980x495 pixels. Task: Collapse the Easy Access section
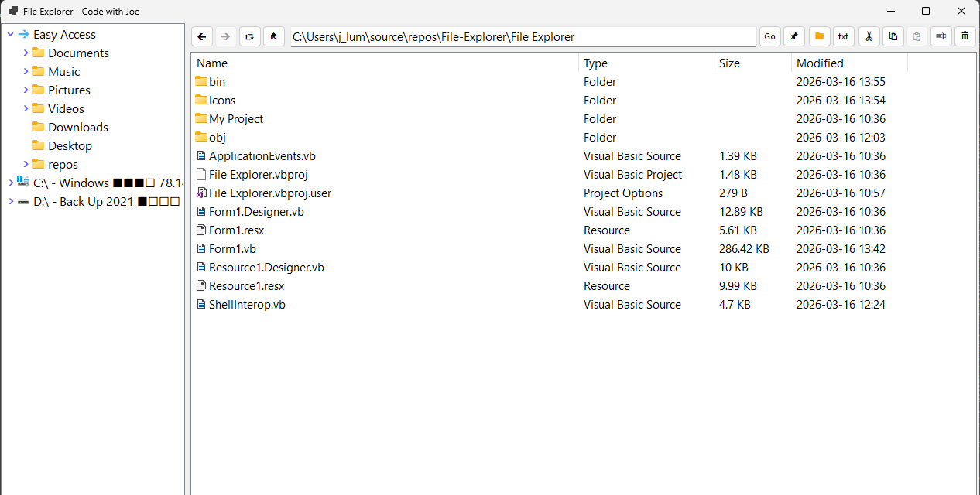pyautogui.click(x=10, y=34)
